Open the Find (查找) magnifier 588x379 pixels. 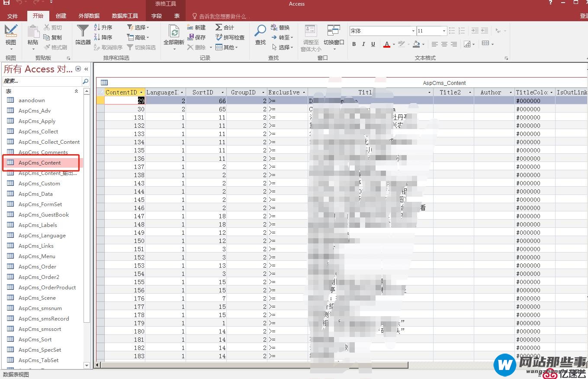point(260,35)
